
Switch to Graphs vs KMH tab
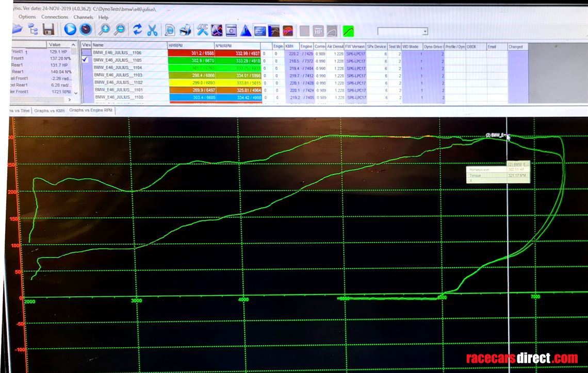pyautogui.click(x=50, y=110)
